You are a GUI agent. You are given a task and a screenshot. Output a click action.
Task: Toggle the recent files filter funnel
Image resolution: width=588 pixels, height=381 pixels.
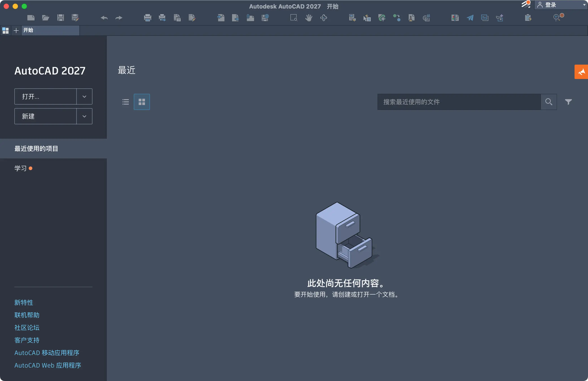pyautogui.click(x=568, y=102)
